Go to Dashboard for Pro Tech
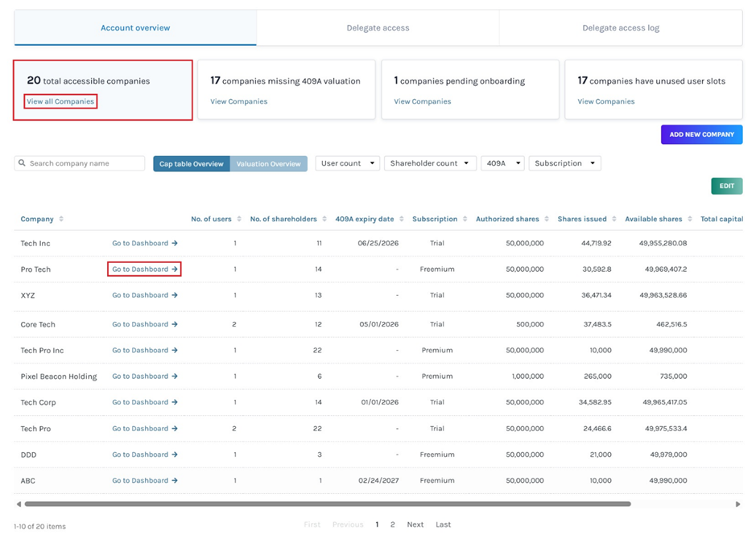 click(x=144, y=269)
